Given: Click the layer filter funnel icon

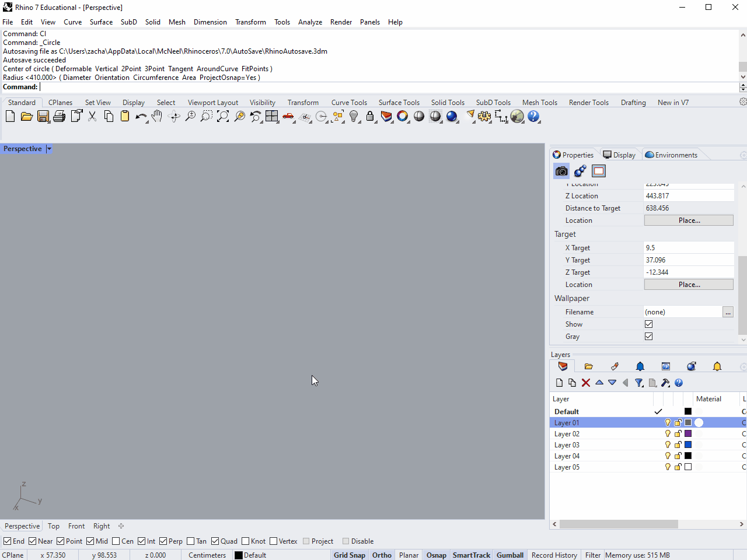Looking at the screenshot, I should pos(639,383).
